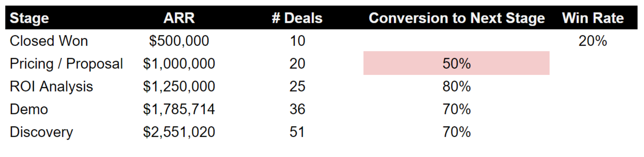
Task: Click the 20% win rate cell
Action: [593, 41]
